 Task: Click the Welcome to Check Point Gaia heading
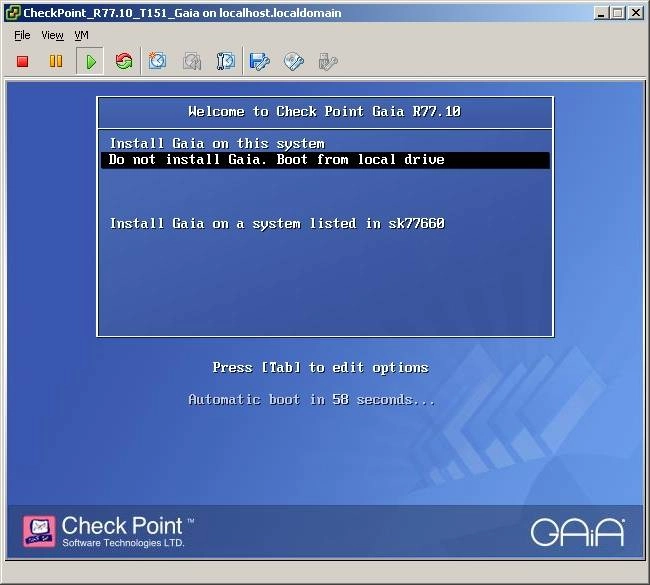pyautogui.click(x=325, y=111)
